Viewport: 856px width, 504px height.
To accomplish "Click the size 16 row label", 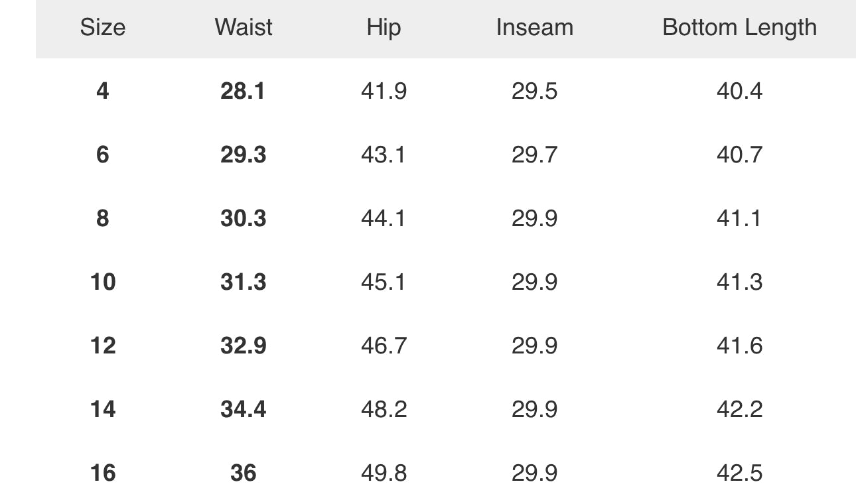I will tap(102, 473).
